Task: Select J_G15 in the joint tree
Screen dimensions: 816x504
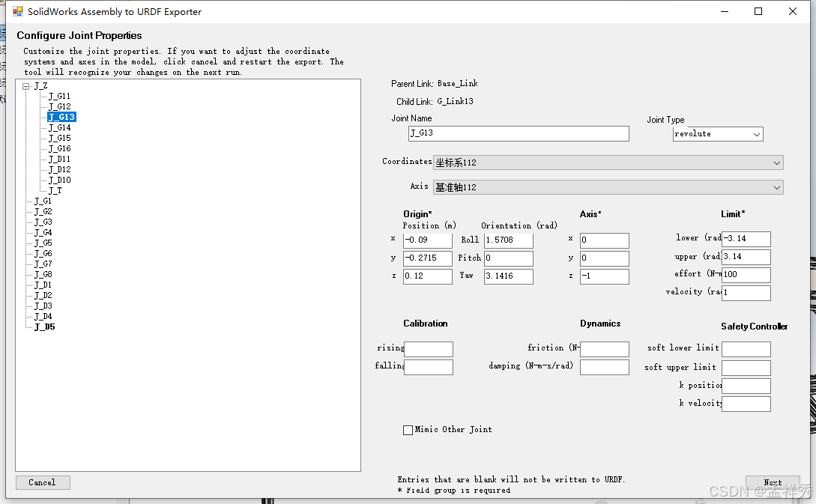Action: tap(59, 138)
